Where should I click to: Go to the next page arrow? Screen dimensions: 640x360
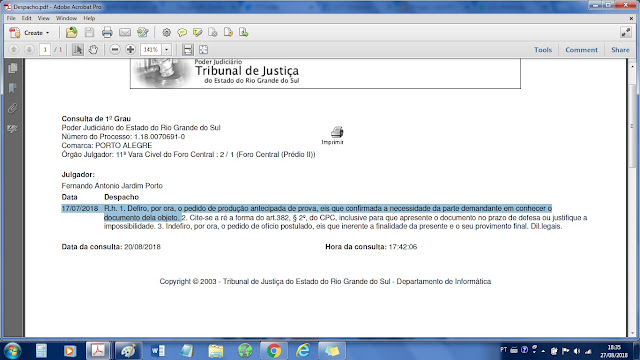pyautogui.click(x=29, y=50)
